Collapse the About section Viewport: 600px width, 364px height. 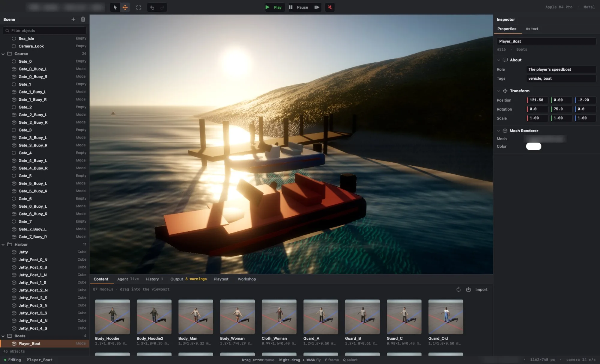tap(499, 60)
